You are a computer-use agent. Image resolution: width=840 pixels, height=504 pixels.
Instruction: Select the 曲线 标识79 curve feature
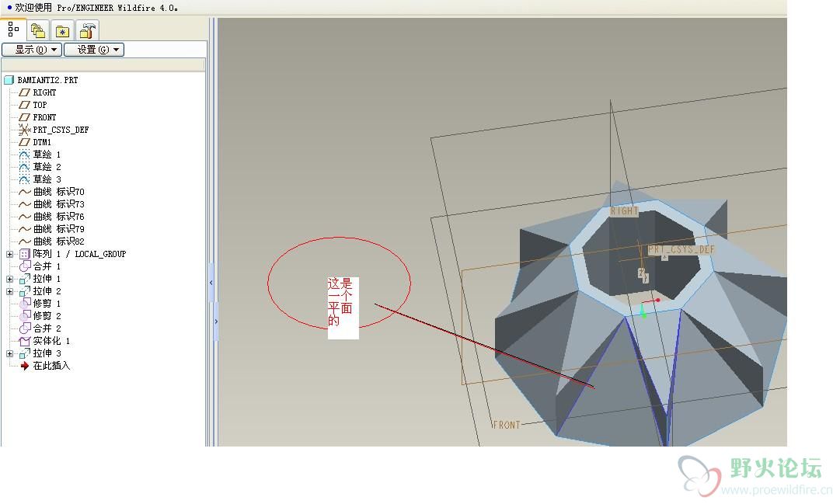[58, 229]
